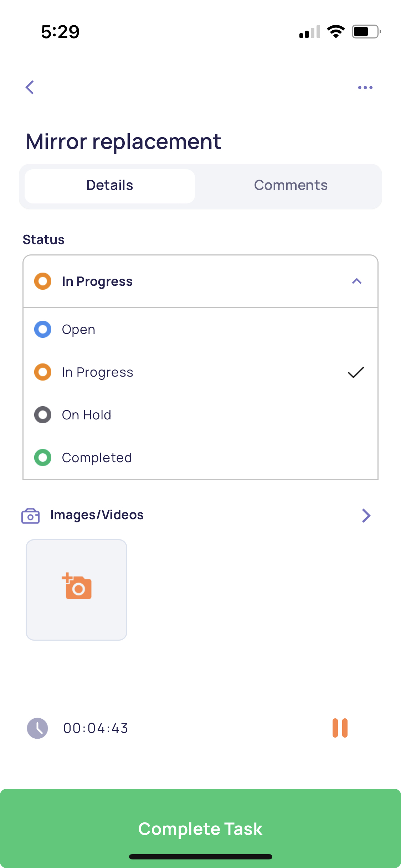401x868 pixels.
Task: Click the In Progress dropdown header
Action: click(200, 281)
